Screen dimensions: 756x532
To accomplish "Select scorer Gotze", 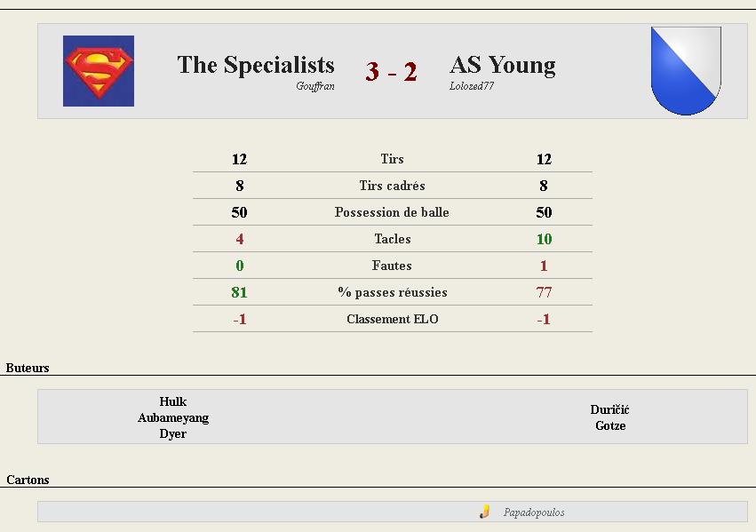I will click(x=610, y=425).
